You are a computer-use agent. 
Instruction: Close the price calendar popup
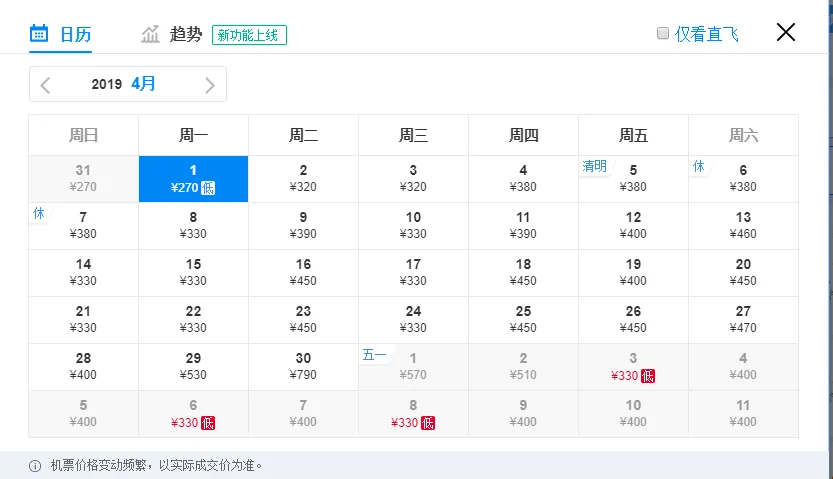786,32
